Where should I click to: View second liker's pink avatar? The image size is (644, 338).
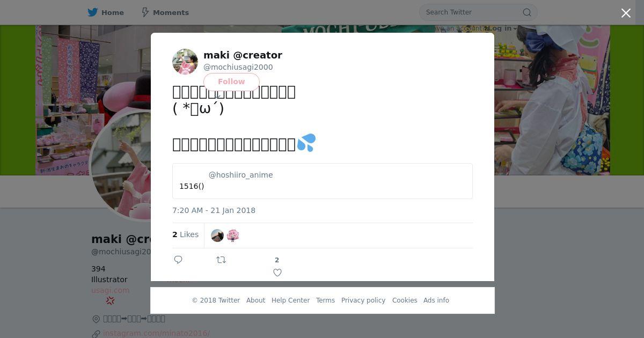tap(233, 236)
